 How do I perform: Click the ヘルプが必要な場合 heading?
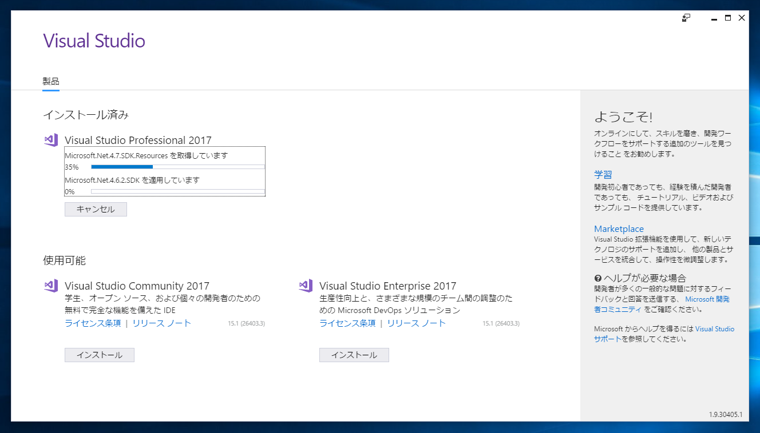click(x=645, y=278)
